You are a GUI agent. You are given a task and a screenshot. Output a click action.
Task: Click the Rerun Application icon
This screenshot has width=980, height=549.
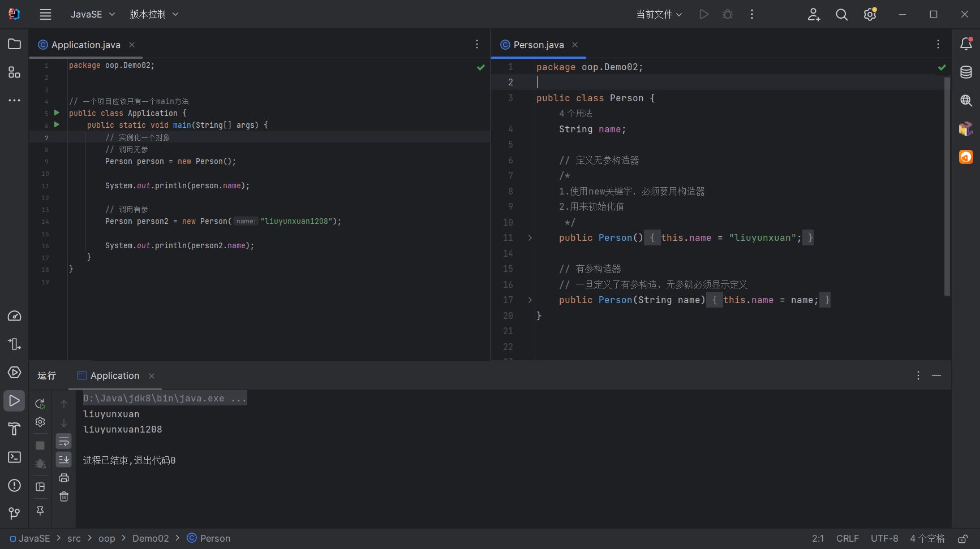point(40,404)
